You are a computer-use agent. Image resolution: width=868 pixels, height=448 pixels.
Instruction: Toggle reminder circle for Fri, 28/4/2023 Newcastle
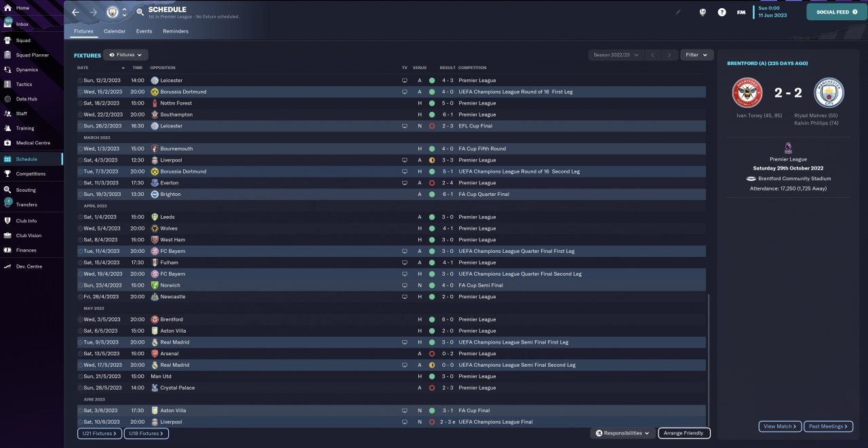click(x=80, y=297)
